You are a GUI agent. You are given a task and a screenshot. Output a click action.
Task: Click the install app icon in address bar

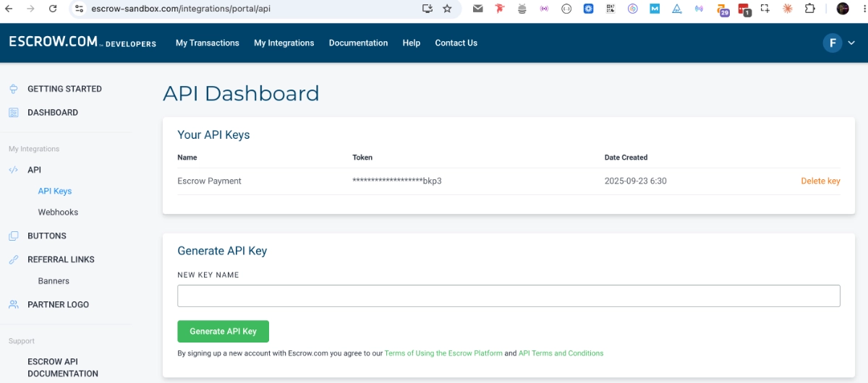[x=427, y=9]
